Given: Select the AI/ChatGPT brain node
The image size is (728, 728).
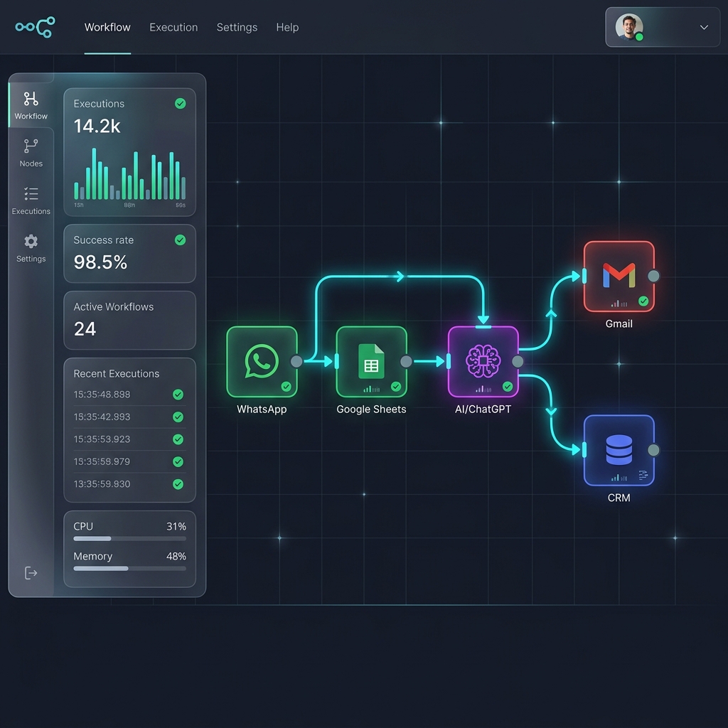Looking at the screenshot, I should point(483,362).
